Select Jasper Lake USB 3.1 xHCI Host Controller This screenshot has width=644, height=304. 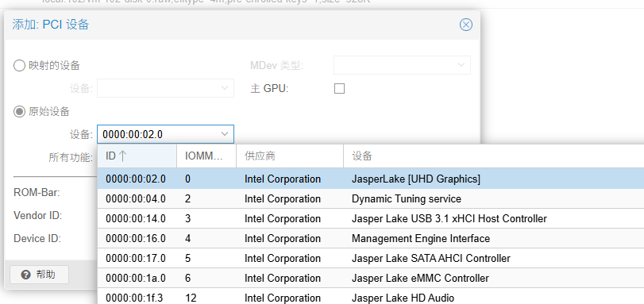pyautogui.click(x=371, y=218)
